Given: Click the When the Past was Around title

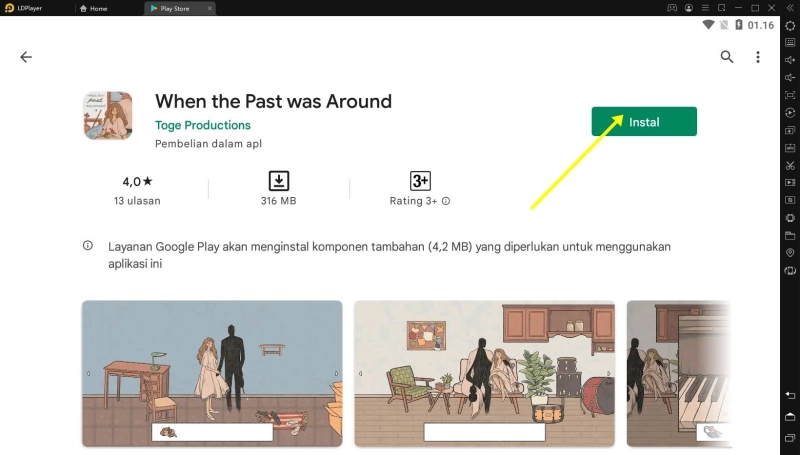Looking at the screenshot, I should [273, 101].
